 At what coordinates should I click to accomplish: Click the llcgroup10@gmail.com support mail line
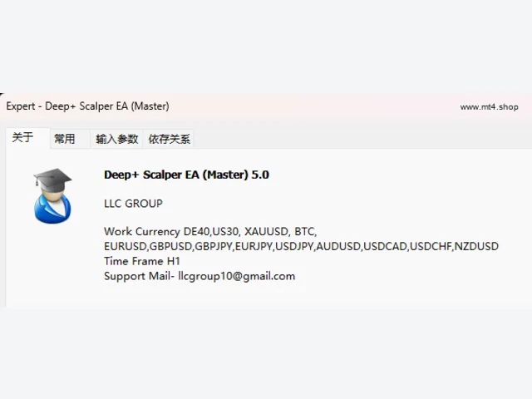point(199,276)
